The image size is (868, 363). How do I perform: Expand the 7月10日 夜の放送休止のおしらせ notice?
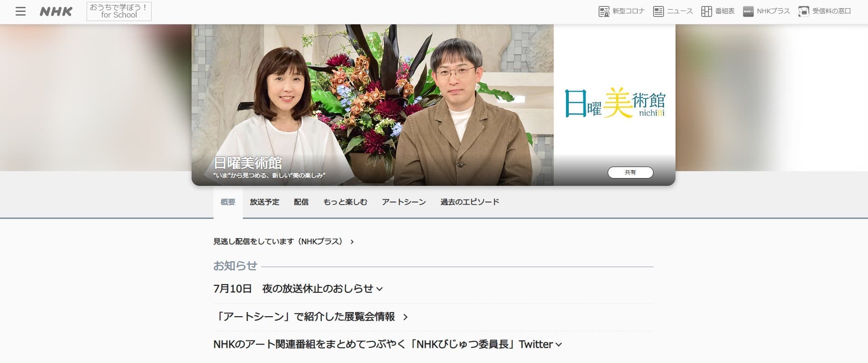298,289
